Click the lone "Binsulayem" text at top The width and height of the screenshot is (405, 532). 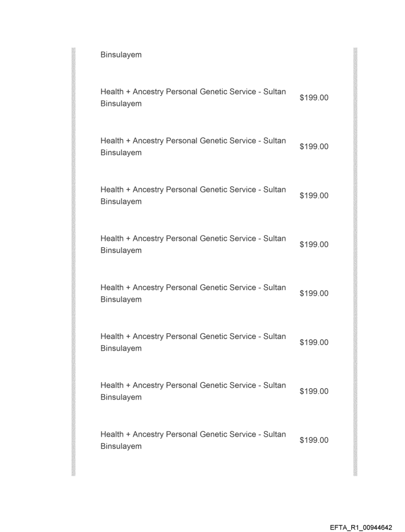[x=121, y=55]
